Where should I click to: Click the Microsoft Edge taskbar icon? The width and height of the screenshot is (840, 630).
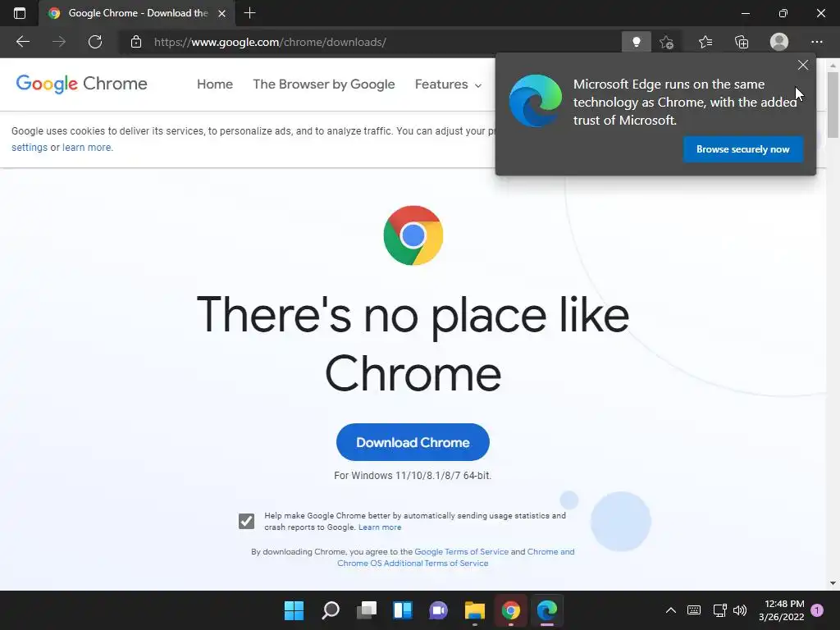(x=547, y=610)
